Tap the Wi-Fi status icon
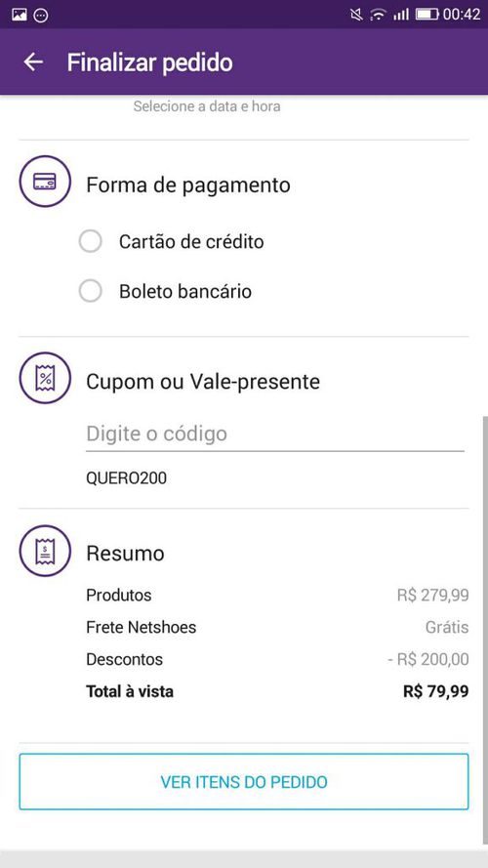The width and height of the screenshot is (488, 868). point(378,15)
